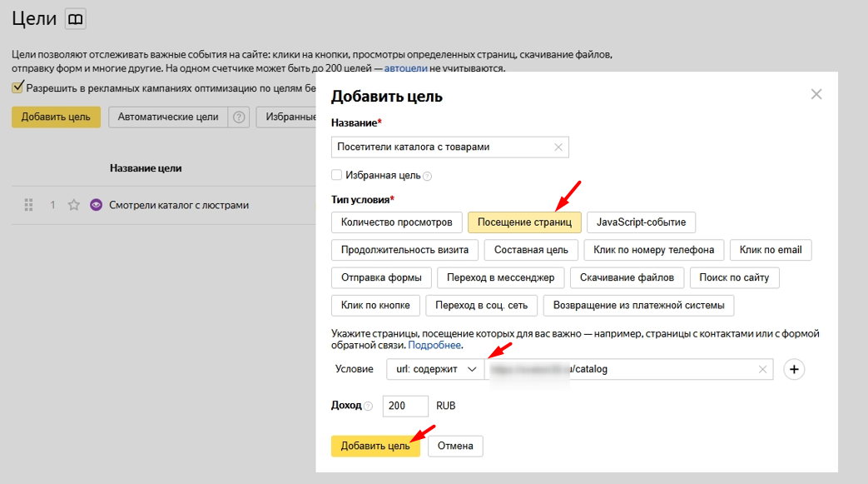This screenshot has height=484, width=868.
Task: Click the Доход amount field
Action: click(x=405, y=406)
